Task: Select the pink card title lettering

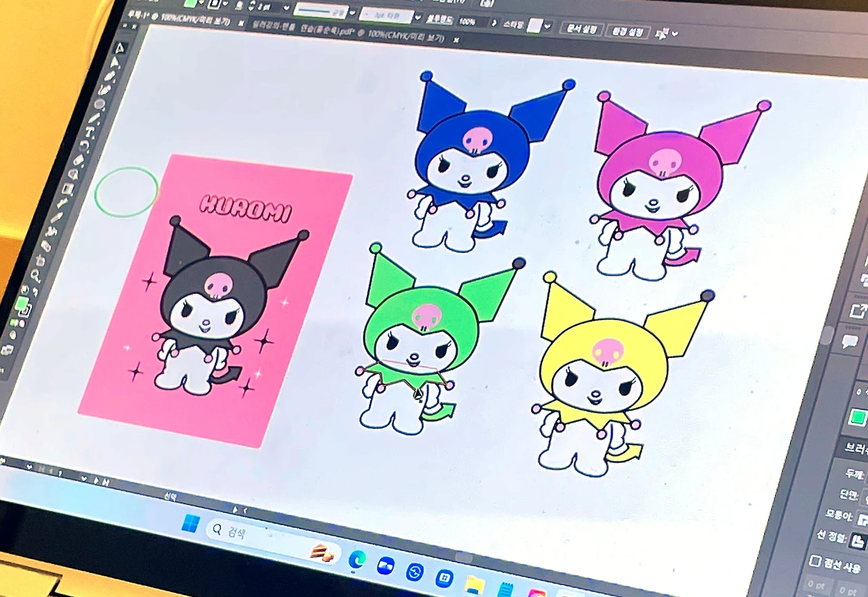Action: (247, 208)
